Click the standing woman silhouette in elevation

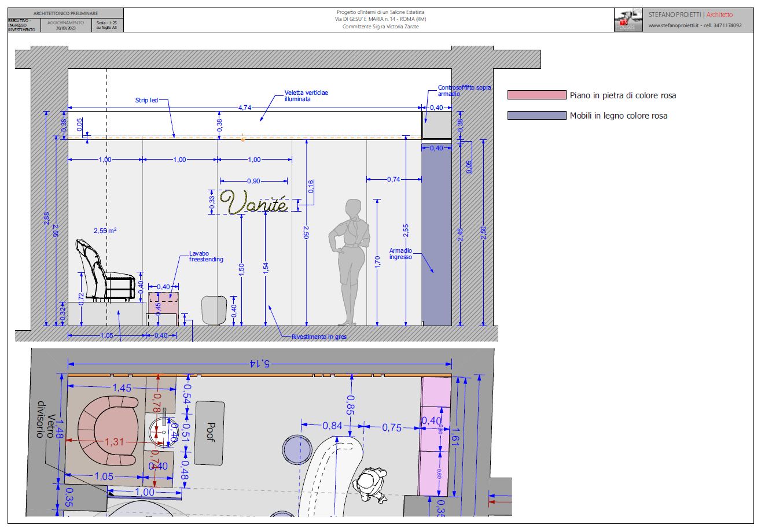click(350, 262)
